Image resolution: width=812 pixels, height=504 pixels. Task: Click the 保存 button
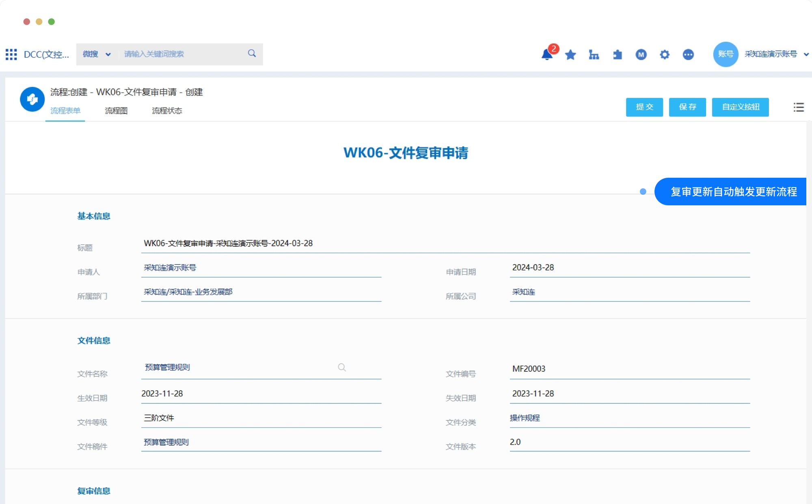pos(687,107)
